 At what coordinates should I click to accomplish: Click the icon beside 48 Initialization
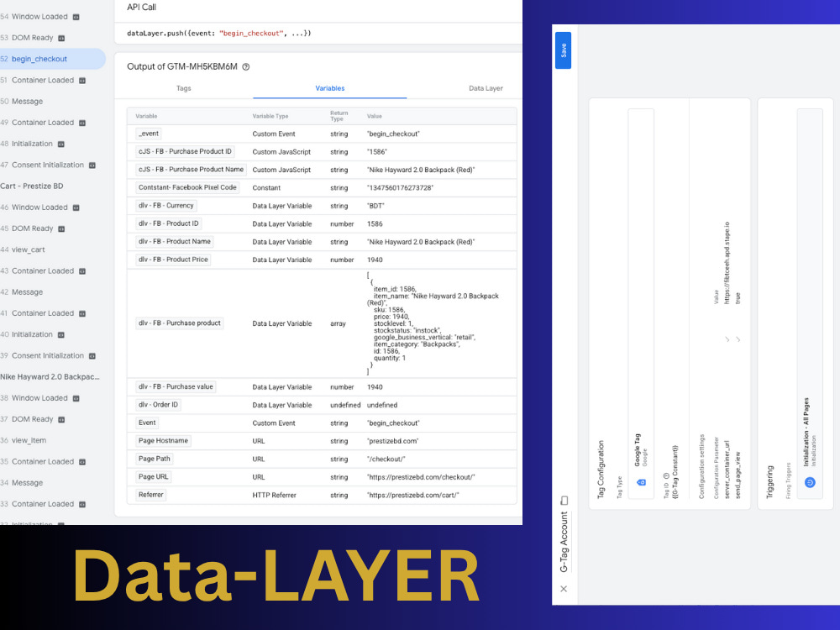click(61, 144)
